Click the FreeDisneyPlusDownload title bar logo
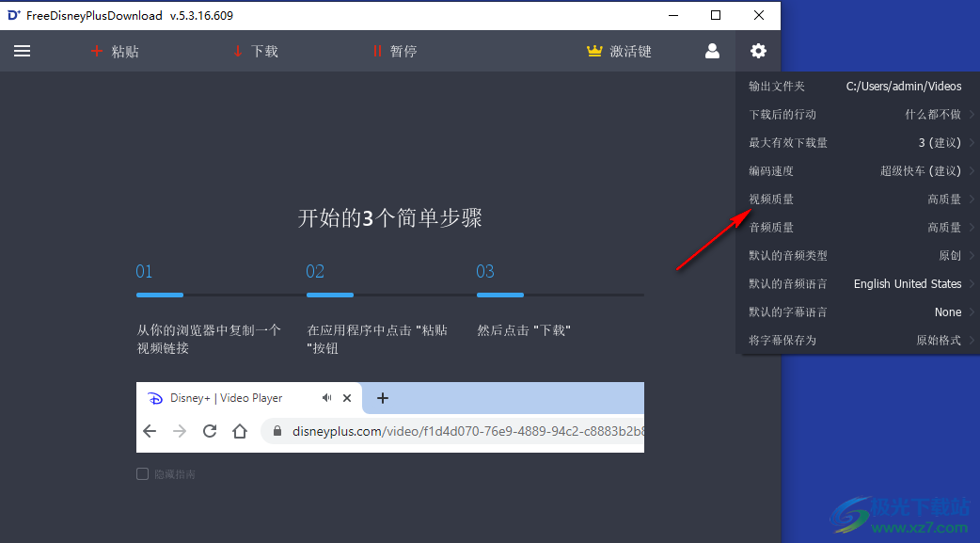Image resolution: width=980 pixels, height=543 pixels. pos(14,15)
